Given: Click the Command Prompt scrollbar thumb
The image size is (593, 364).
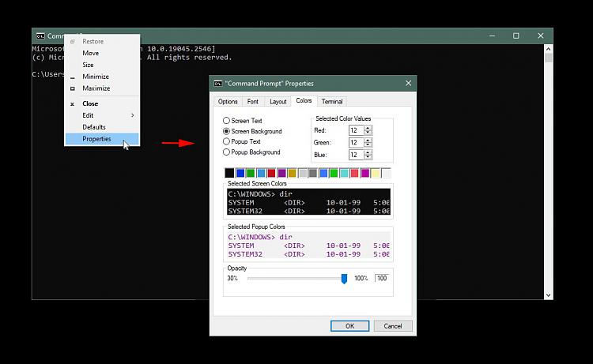Looking at the screenshot, I should [549, 58].
